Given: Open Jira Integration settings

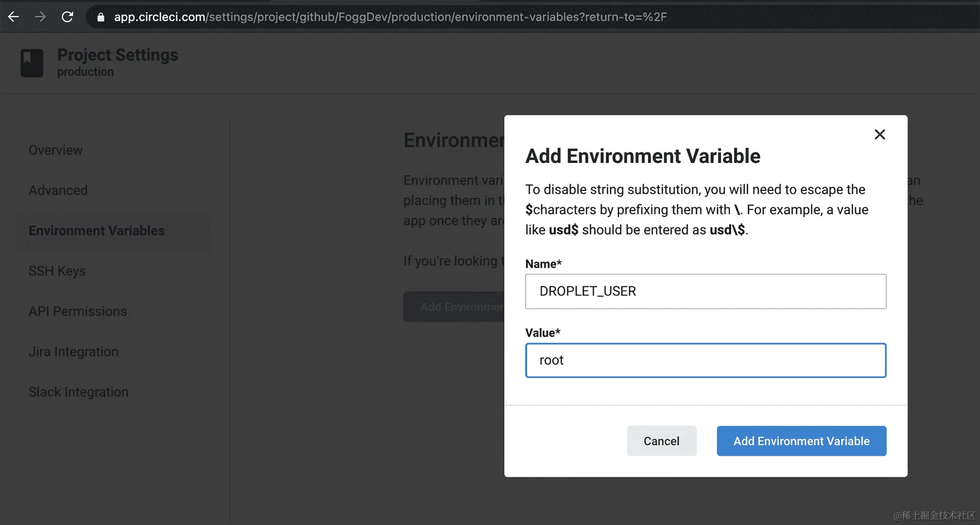Looking at the screenshot, I should (73, 352).
